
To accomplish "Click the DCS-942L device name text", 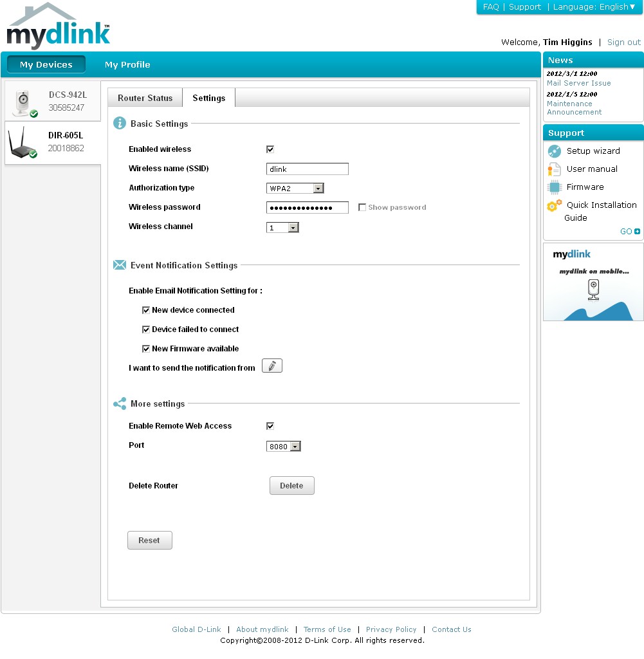I will (68, 95).
